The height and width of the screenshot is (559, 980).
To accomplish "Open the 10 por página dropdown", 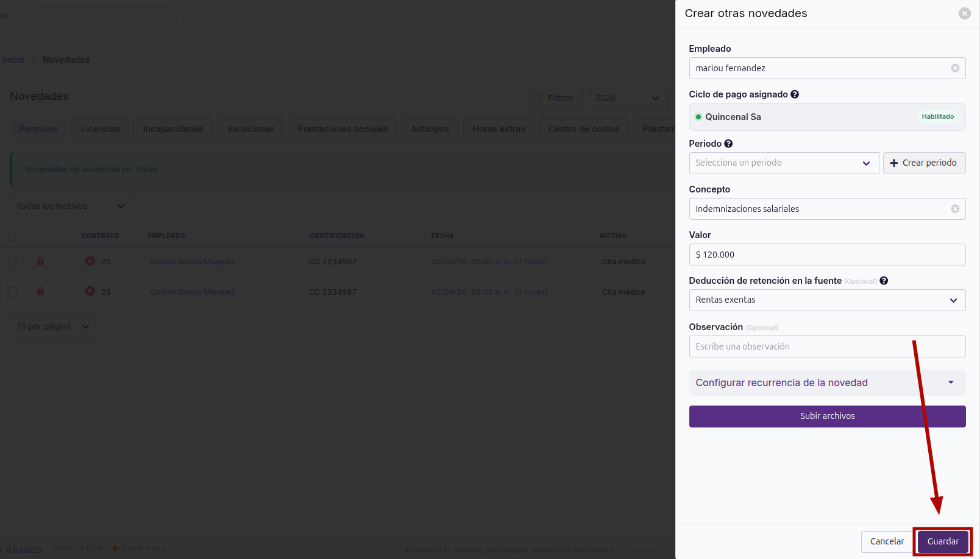I will click(x=54, y=327).
